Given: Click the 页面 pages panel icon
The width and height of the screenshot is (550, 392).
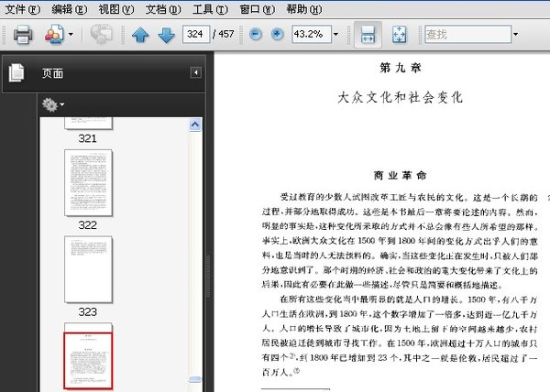Looking at the screenshot, I should point(16,73).
